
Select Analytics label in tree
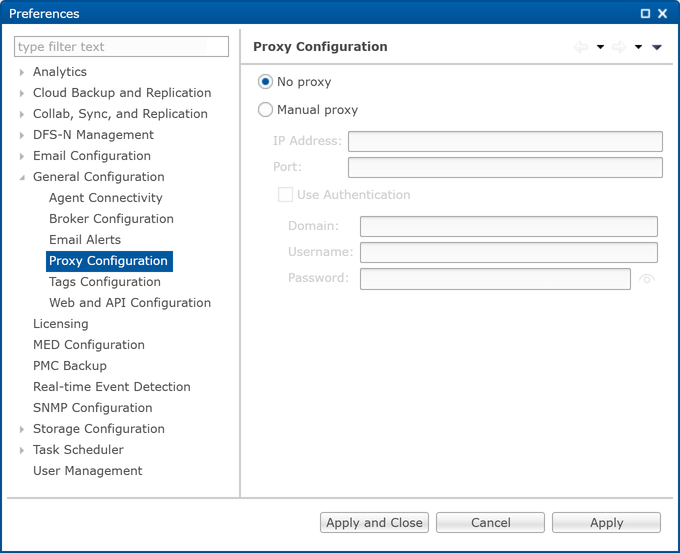pyautogui.click(x=60, y=72)
